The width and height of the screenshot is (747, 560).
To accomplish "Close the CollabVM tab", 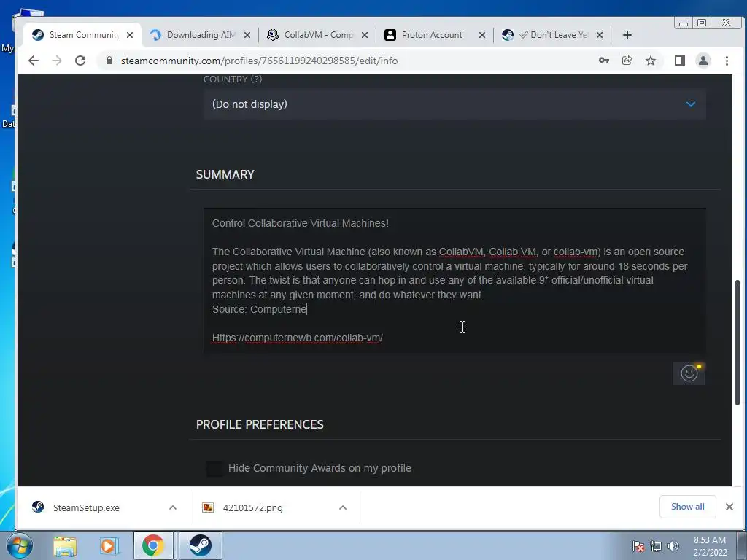I will pyautogui.click(x=365, y=35).
